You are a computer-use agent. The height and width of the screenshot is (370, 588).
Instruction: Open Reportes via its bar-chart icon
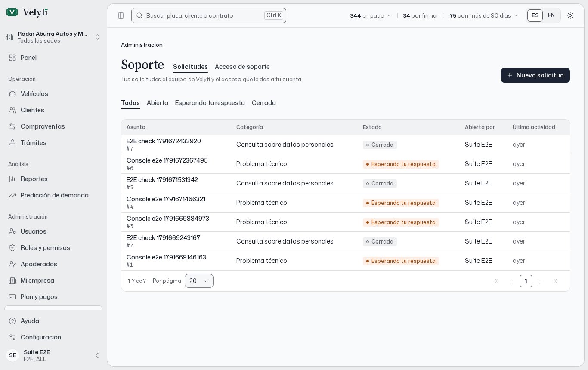tap(12, 179)
